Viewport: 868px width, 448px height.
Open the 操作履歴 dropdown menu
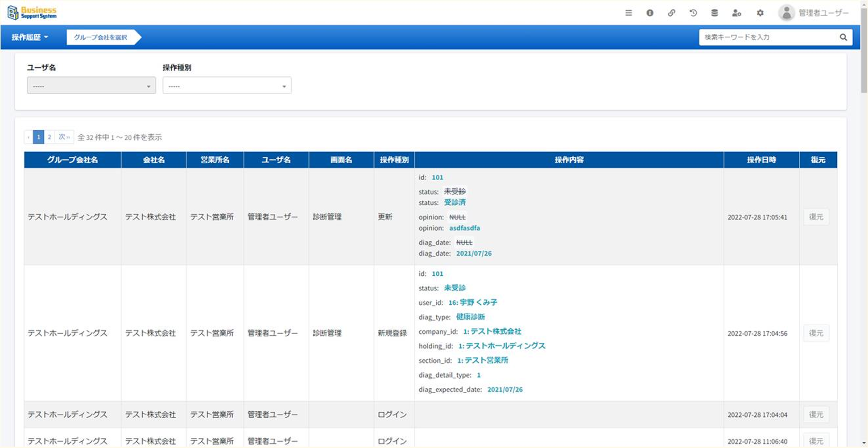30,37
